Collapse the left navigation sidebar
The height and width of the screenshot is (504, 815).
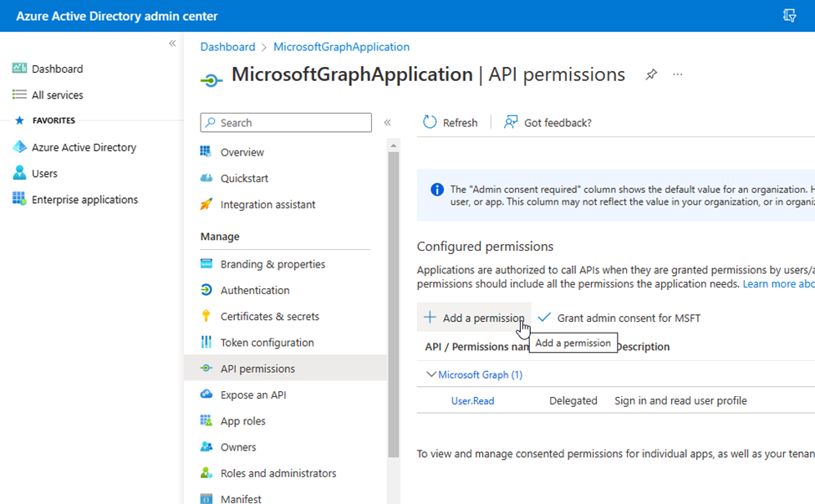click(172, 43)
